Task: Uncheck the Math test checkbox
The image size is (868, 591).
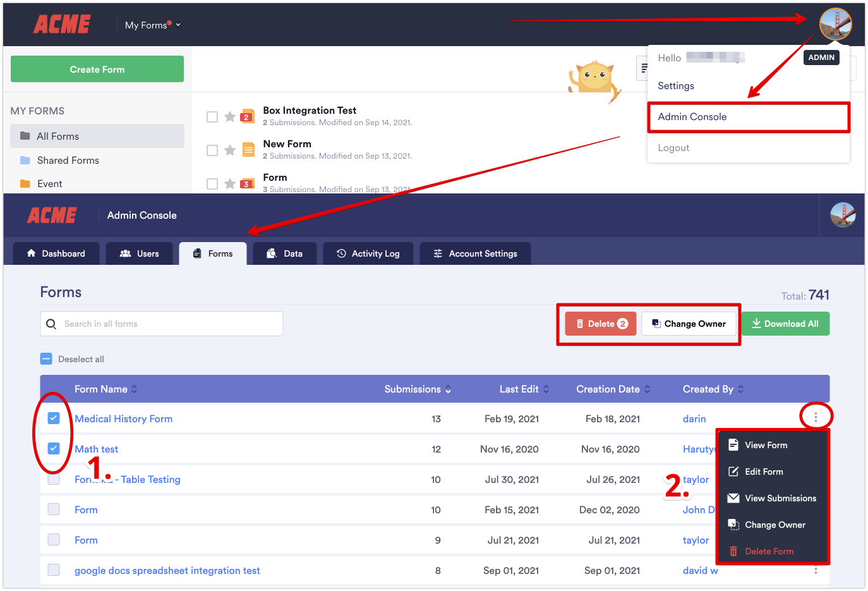Action: [x=54, y=449]
